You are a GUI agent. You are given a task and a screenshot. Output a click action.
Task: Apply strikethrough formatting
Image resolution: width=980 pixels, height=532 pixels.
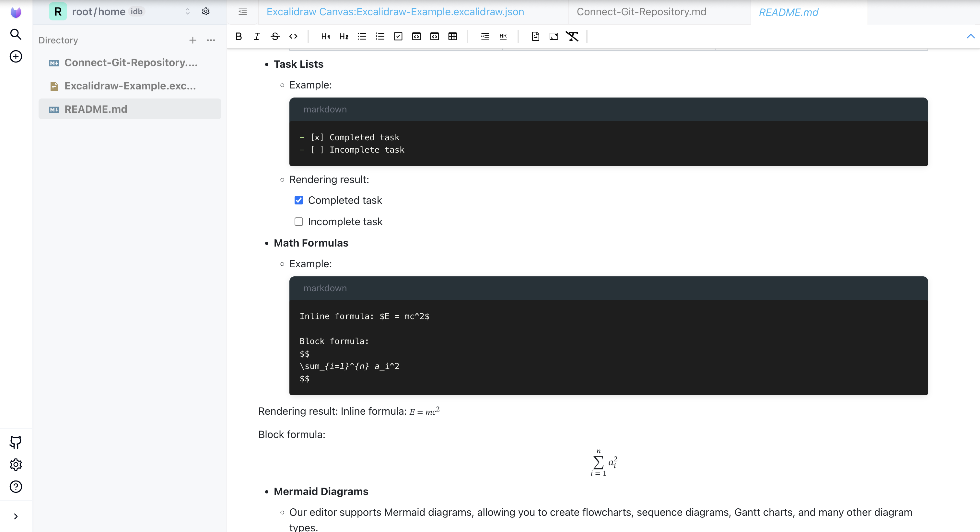tap(275, 36)
